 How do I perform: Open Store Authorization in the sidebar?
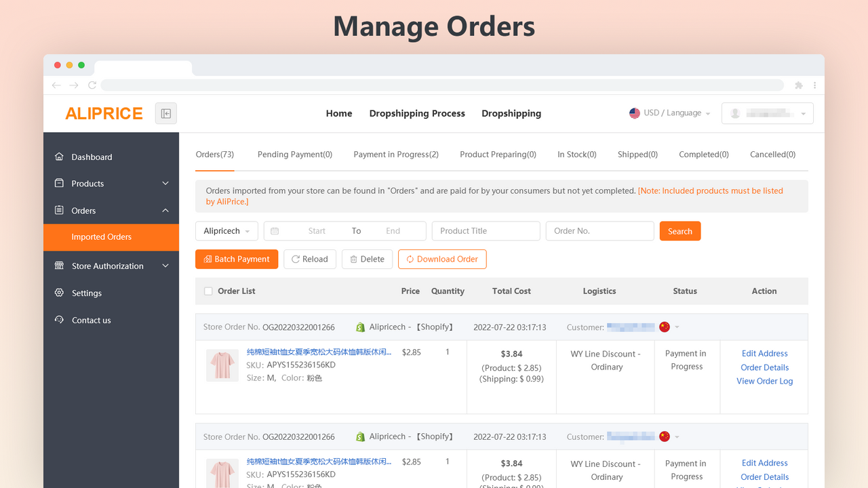pyautogui.click(x=60, y=265)
